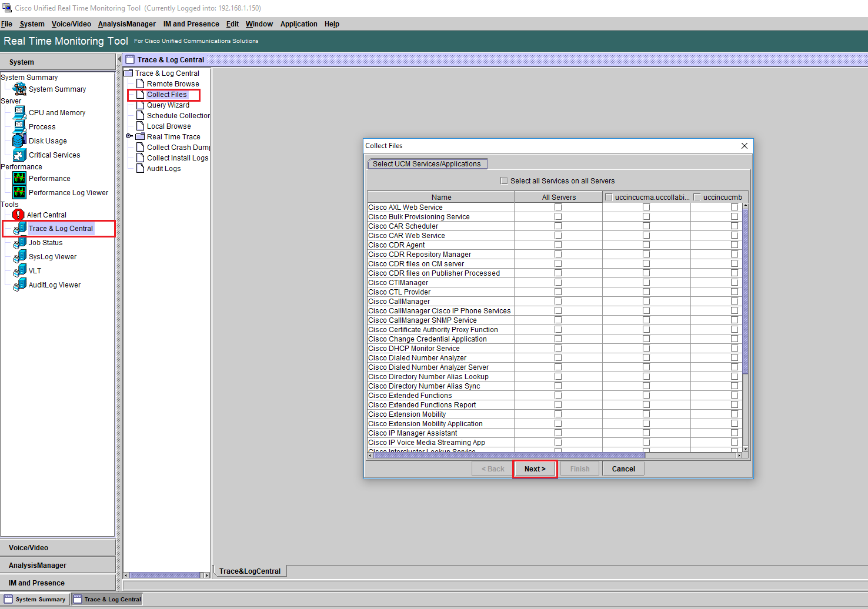The height and width of the screenshot is (609, 868).
Task: Expand the AnalysisManager sidebar section
Action: [58, 565]
